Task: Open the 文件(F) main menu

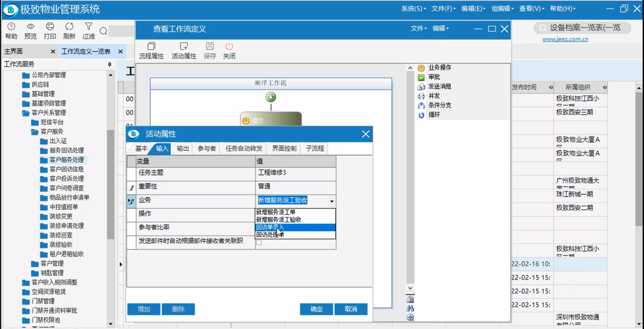Action: coord(443,9)
